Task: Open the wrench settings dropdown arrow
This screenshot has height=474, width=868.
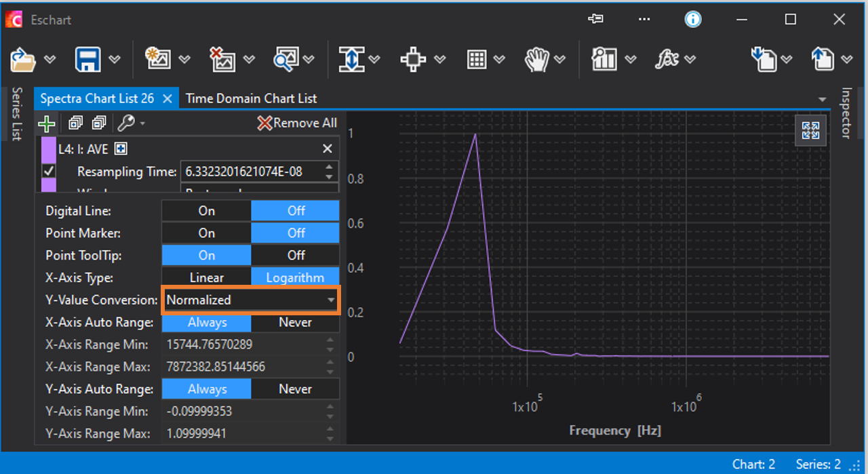Action: pos(142,123)
